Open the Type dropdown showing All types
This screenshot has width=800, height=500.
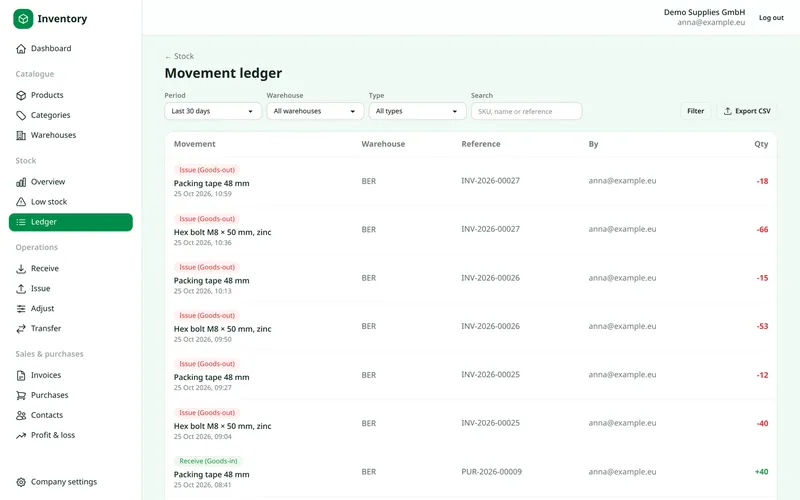(x=417, y=111)
